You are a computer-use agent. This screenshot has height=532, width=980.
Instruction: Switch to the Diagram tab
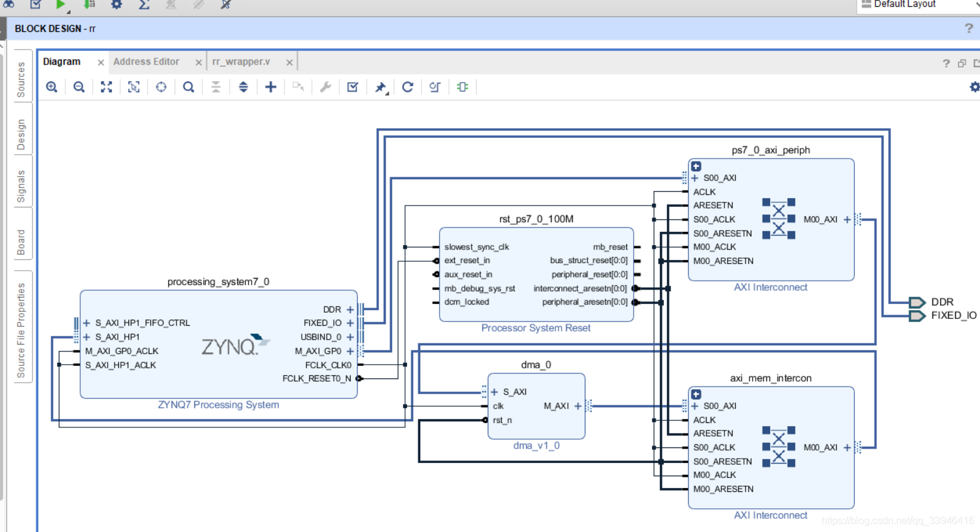61,61
